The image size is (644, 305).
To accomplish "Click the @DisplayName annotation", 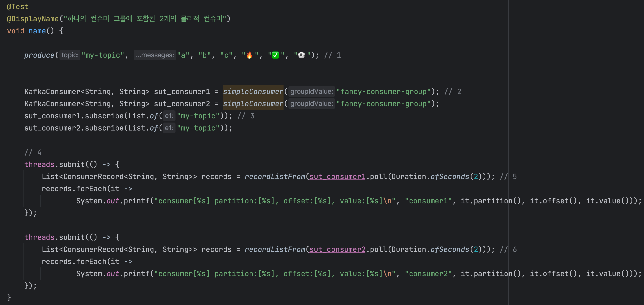I will coord(33,19).
